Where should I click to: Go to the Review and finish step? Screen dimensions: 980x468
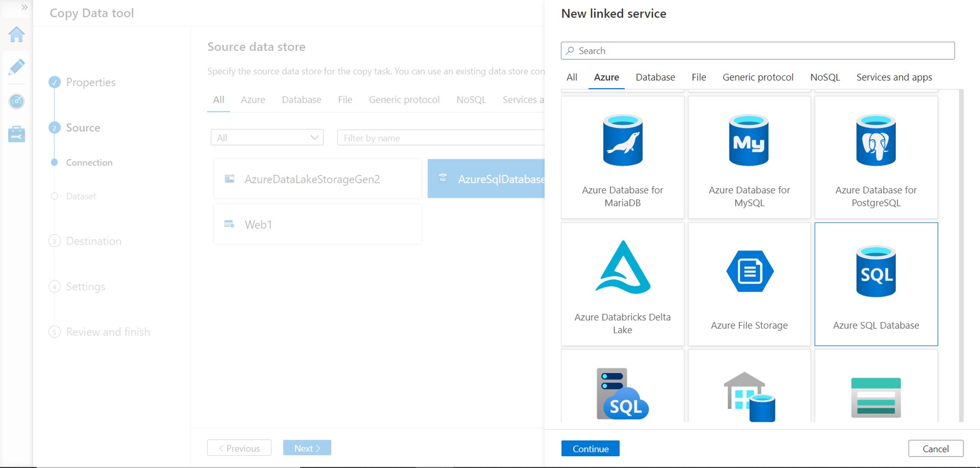point(108,332)
